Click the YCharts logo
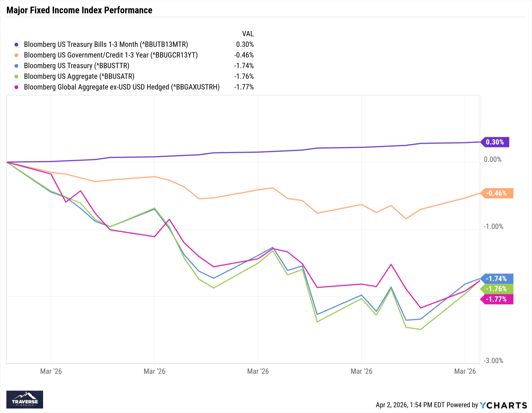 pyautogui.click(x=504, y=405)
